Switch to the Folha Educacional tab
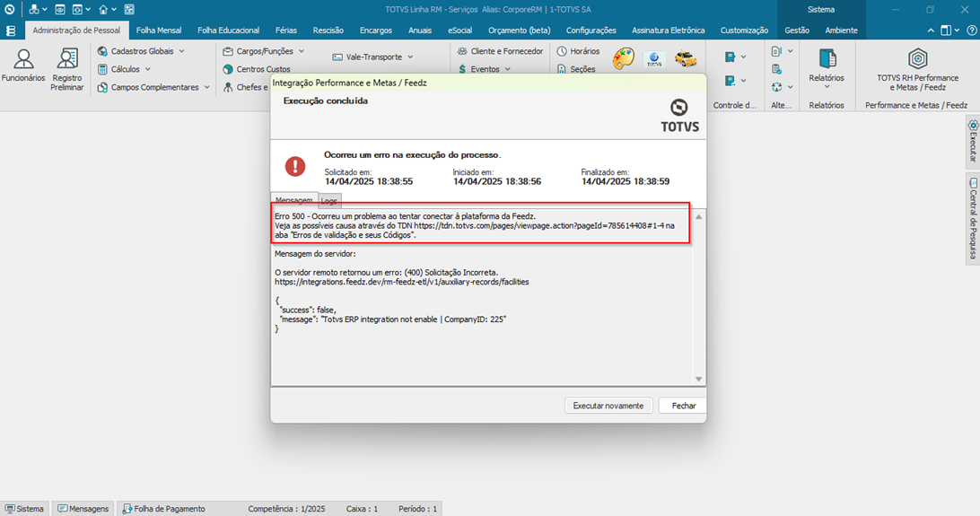 228,30
